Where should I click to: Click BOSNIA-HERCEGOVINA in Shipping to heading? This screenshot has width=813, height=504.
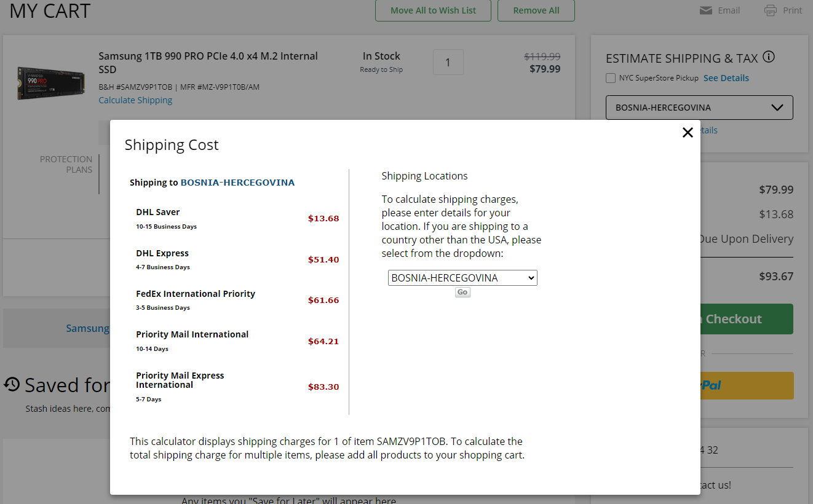point(237,183)
